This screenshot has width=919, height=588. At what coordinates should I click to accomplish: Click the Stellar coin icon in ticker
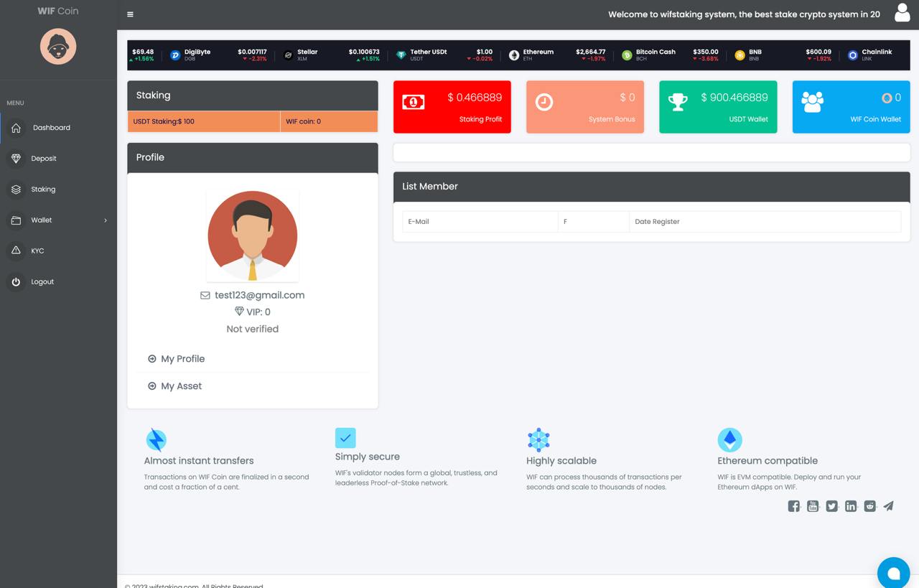[x=288, y=55]
